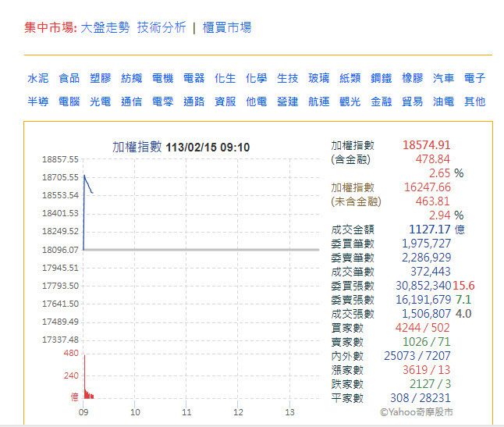This screenshot has height=427, width=504.
Task: Select the 油電 sector link
Action: [x=444, y=101]
